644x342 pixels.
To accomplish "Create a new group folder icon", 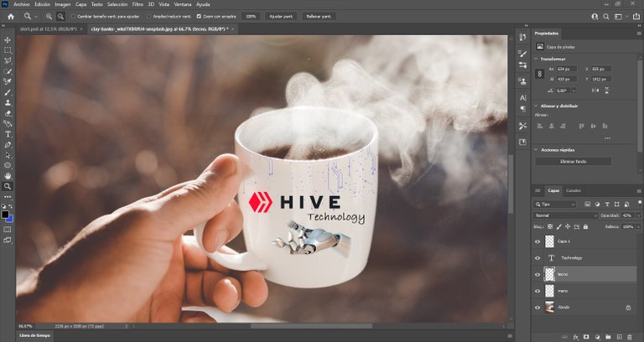I will pyautogui.click(x=608, y=337).
